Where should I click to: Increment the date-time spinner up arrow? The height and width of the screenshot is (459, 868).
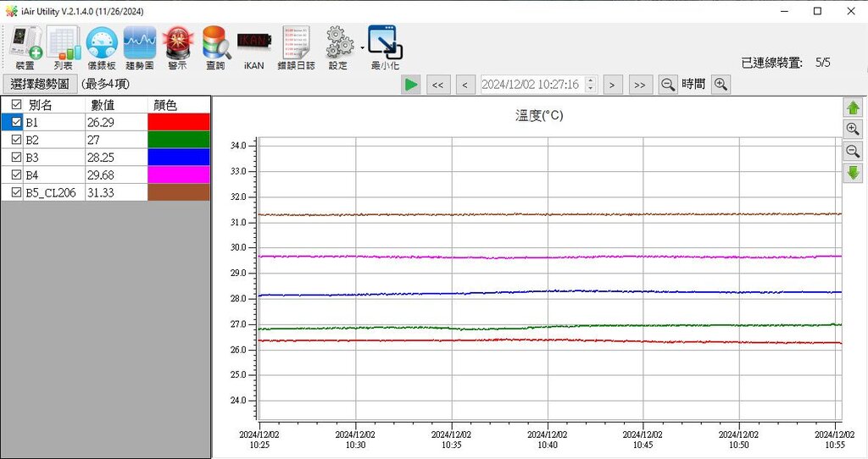(591, 80)
